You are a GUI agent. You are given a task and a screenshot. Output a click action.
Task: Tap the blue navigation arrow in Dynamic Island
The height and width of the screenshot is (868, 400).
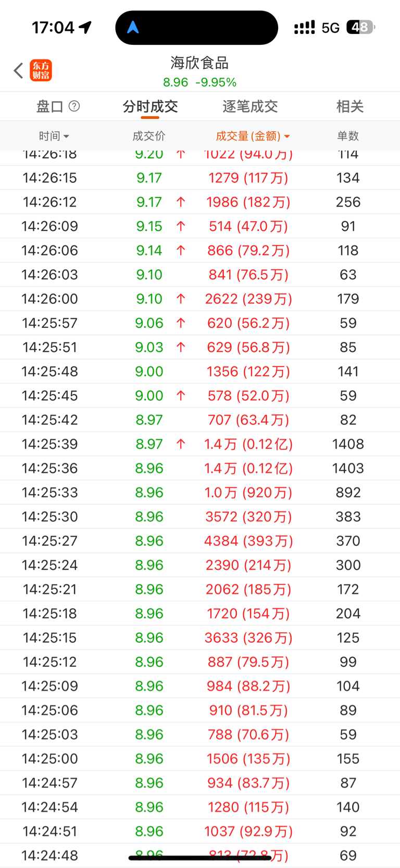[133, 28]
